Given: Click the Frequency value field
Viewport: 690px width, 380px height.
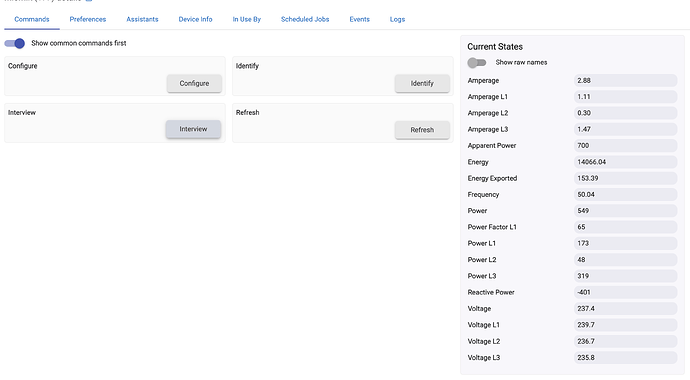Looking at the screenshot, I should coord(625,194).
